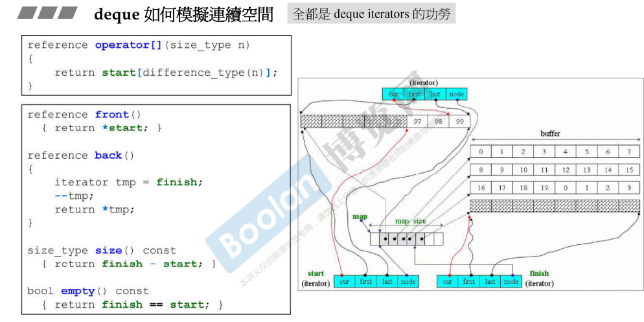Click 'cur' cell of the start iterator
This screenshot has width=644, height=322.
pos(345,282)
